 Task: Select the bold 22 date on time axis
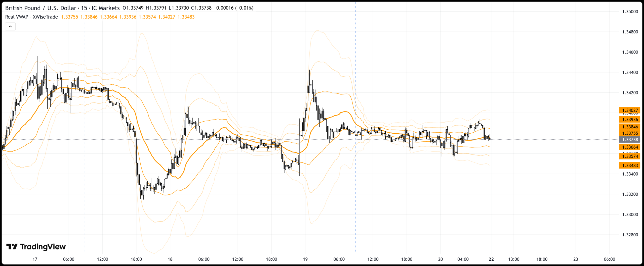pos(491,259)
